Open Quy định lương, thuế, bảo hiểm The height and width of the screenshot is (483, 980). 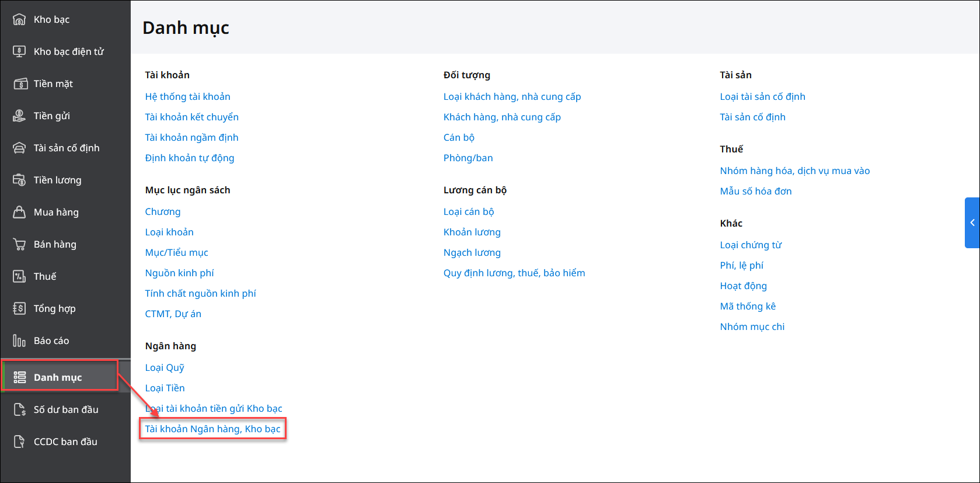(x=514, y=273)
